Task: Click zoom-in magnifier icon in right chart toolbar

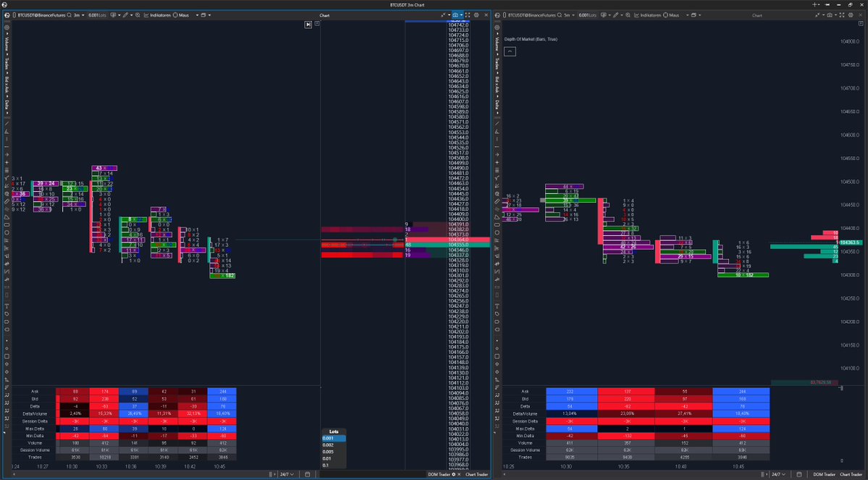Action: pyautogui.click(x=628, y=15)
